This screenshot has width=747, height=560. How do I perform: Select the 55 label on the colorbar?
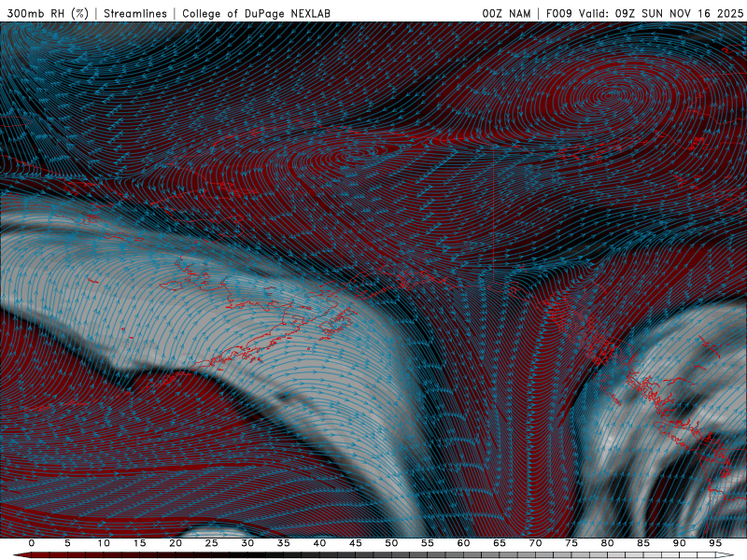pos(428,543)
